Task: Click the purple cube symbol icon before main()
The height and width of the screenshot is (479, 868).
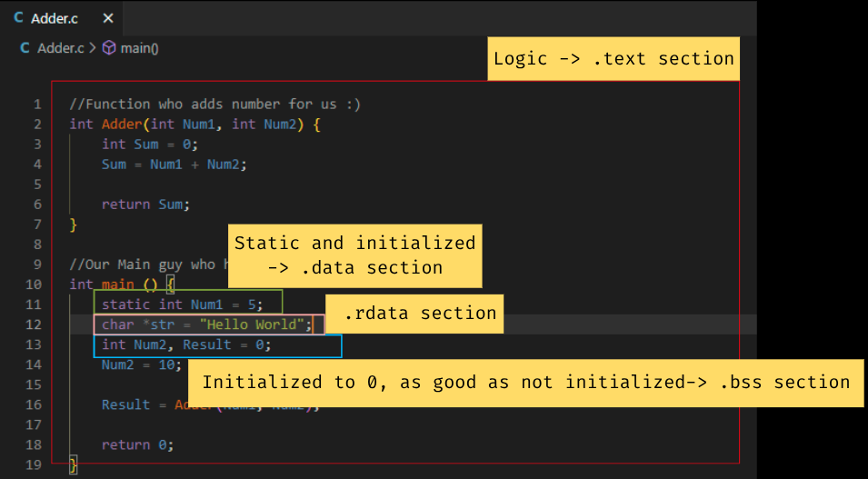Action: (x=109, y=48)
